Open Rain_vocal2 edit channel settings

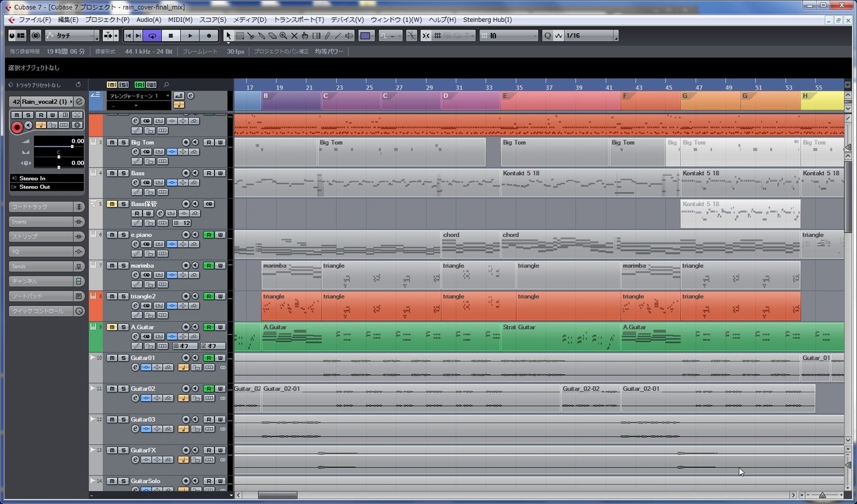[79, 102]
